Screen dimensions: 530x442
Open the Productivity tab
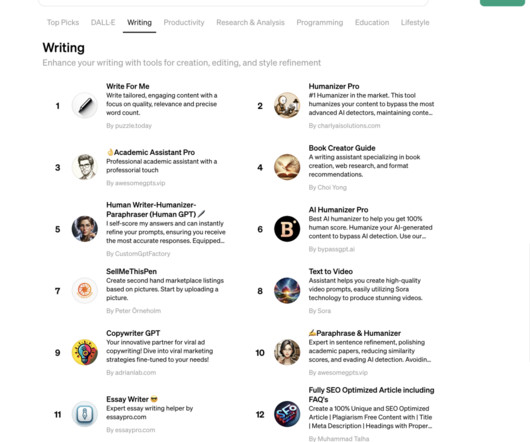184,22
